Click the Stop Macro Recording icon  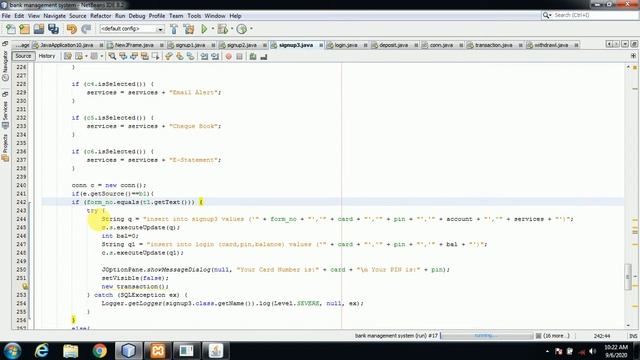point(240,56)
